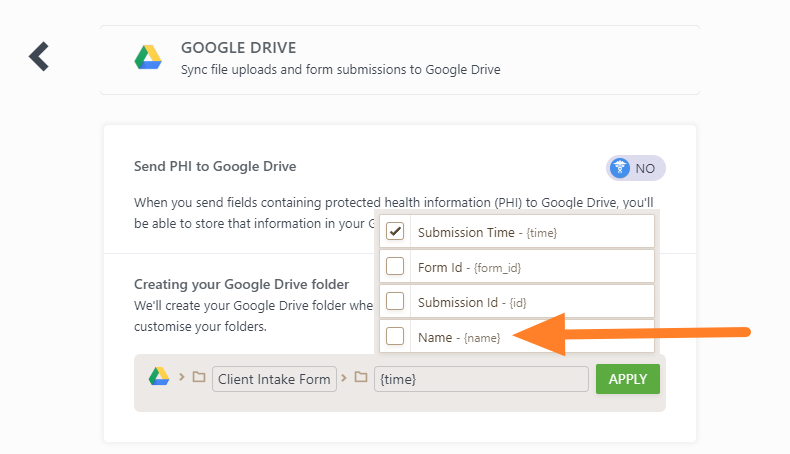Screen dimensions: 790x454
Task: Click chevron following Client Intake Form folder
Action: click(x=344, y=378)
